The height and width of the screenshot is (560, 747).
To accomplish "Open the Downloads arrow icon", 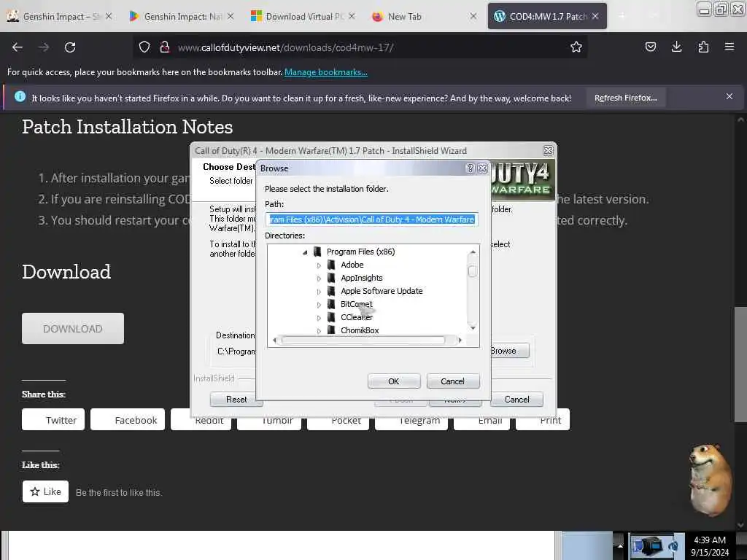I will pyautogui.click(x=676, y=47).
